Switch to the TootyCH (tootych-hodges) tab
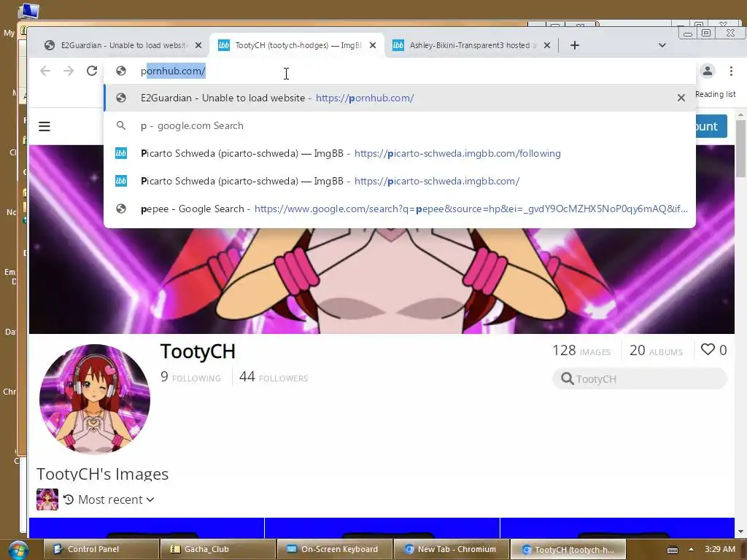The height and width of the screenshot is (560, 747). (x=298, y=45)
